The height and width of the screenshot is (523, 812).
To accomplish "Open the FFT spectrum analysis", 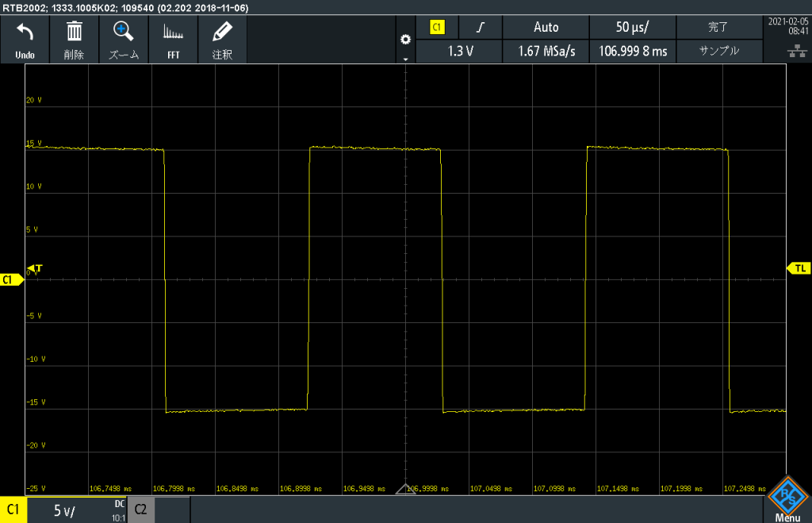I will pos(172,33).
